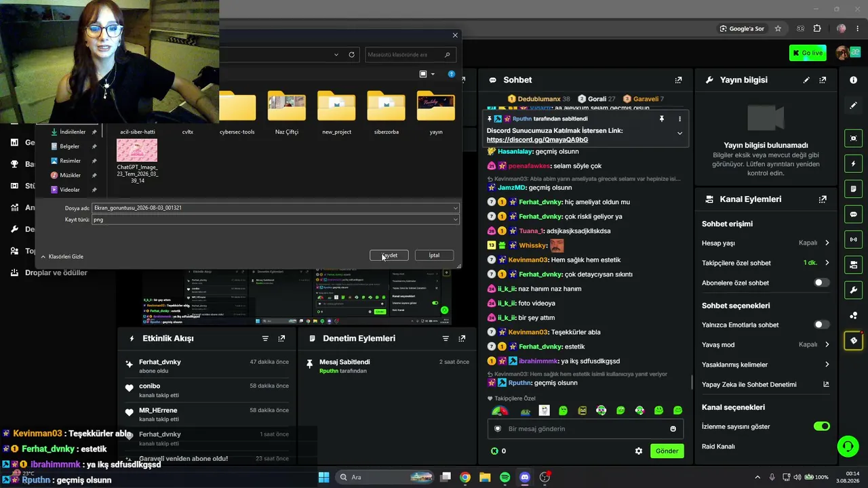Click the Go live button

[x=808, y=53]
